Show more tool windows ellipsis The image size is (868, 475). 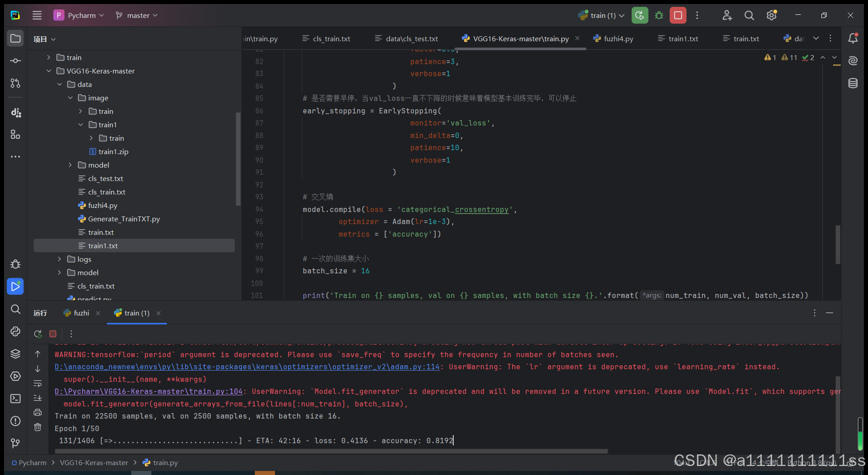coord(15,157)
